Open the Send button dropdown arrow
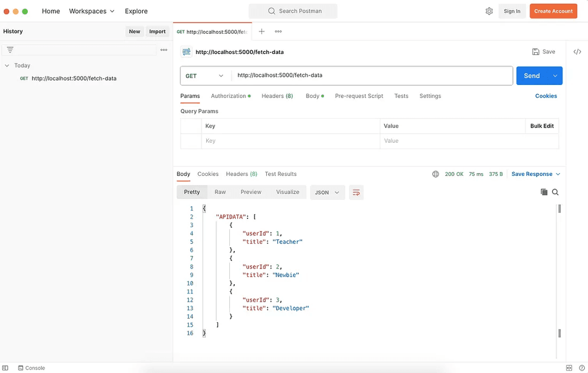 (555, 76)
